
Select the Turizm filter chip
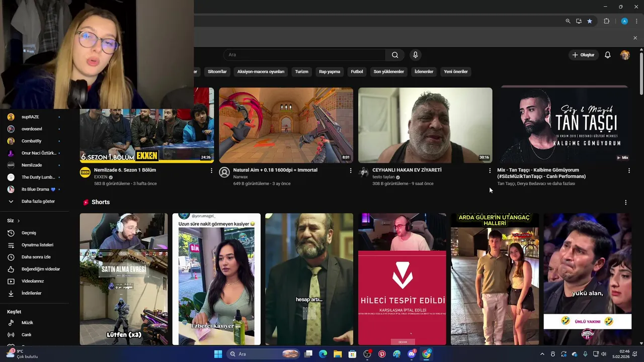pyautogui.click(x=301, y=71)
